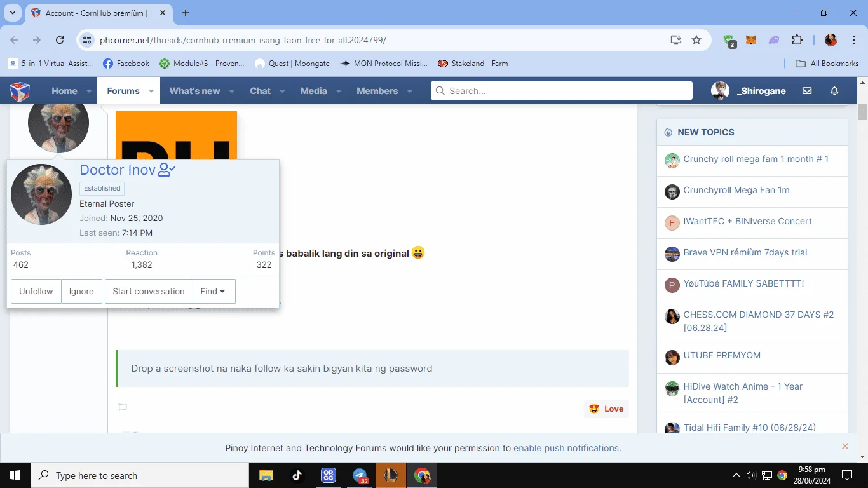Open a new browser tab
The height and width of the screenshot is (488, 868).
click(186, 13)
